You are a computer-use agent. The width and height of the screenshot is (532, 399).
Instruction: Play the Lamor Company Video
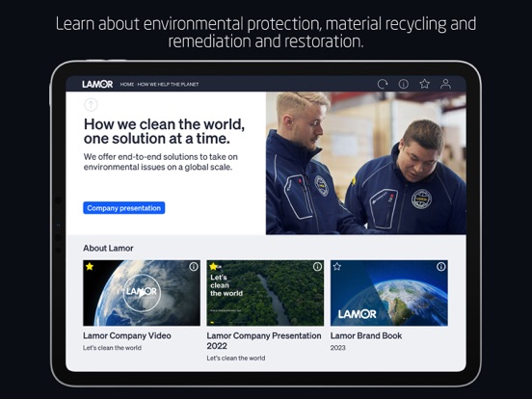click(x=142, y=293)
